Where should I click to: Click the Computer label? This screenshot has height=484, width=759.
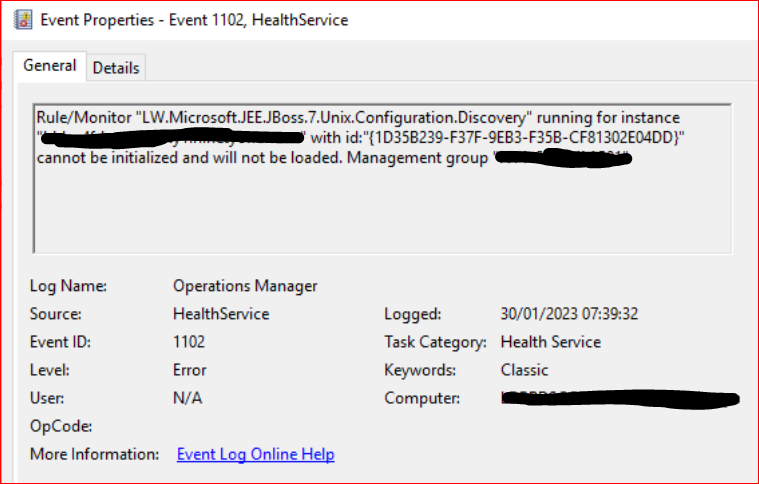(x=422, y=398)
